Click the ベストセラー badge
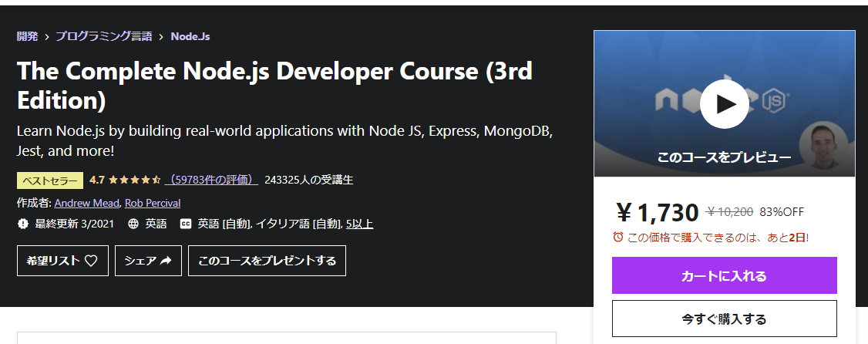868x344 pixels. tap(50, 180)
